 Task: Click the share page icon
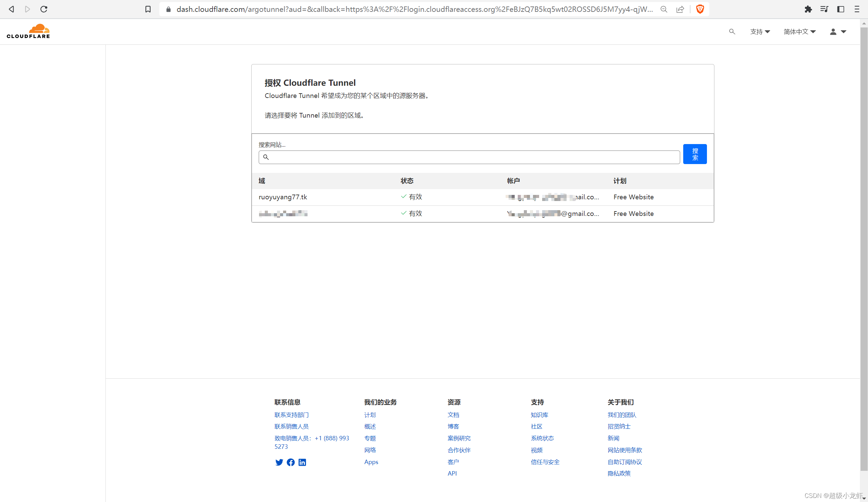[680, 9]
